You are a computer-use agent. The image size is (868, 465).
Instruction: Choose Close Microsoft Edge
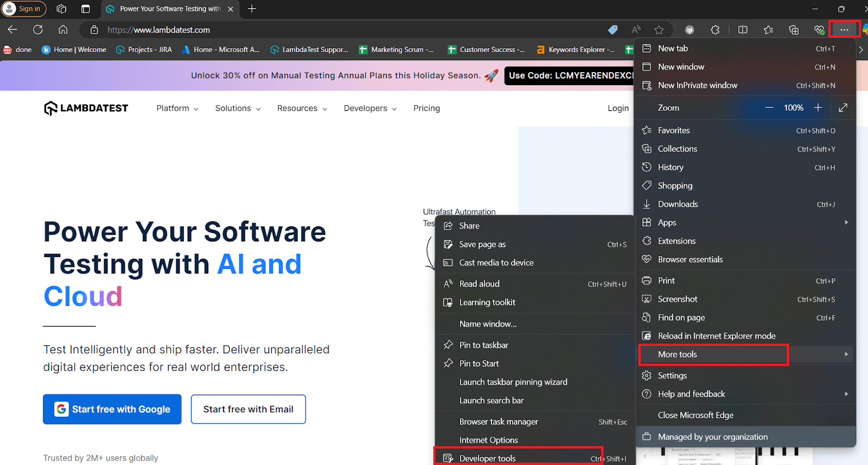coord(745,415)
